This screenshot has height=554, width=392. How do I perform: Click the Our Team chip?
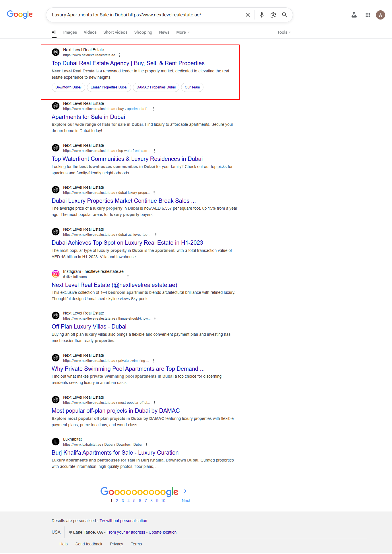192,87
